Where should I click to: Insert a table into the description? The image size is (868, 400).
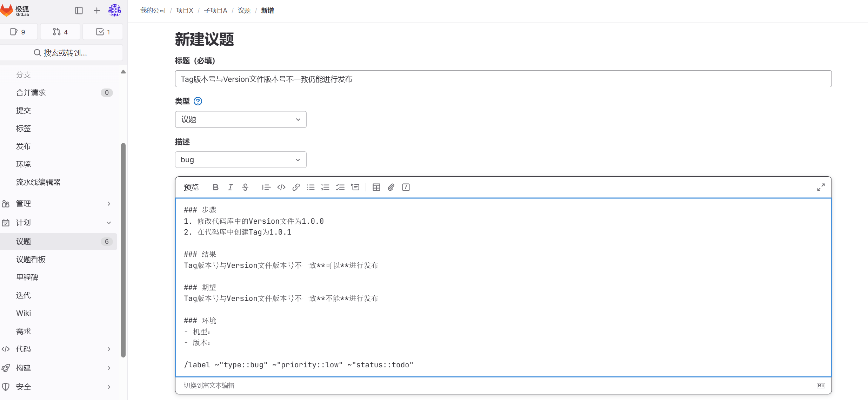(x=376, y=187)
